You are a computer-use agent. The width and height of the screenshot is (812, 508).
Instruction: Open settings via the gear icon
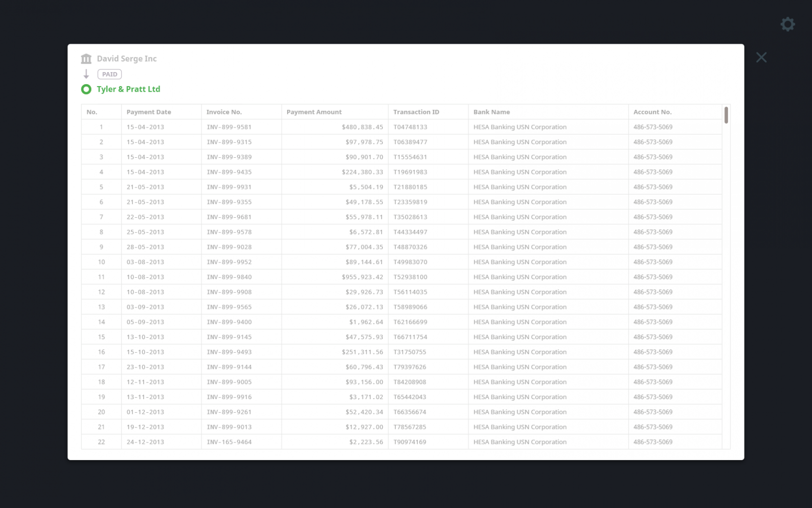pos(787,24)
